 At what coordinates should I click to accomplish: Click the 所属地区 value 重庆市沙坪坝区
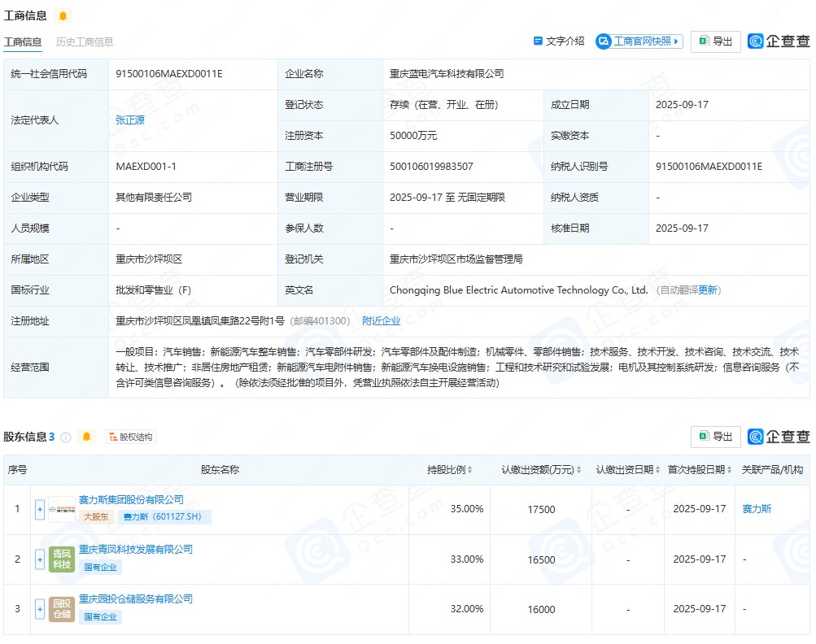click(149, 259)
